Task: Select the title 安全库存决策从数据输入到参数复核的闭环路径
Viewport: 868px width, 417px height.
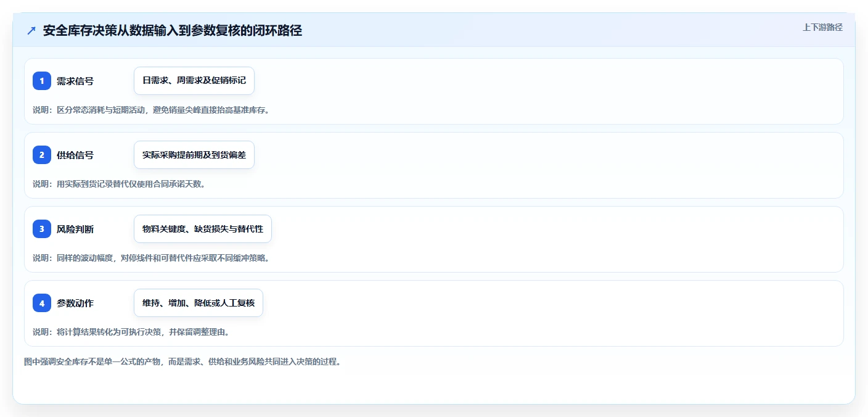Action: pos(173,31)
